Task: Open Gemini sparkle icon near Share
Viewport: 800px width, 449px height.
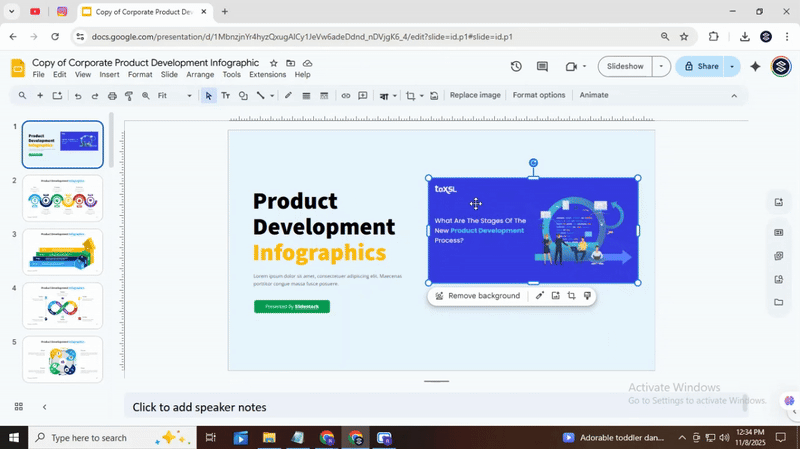Action: coord(755,67)
